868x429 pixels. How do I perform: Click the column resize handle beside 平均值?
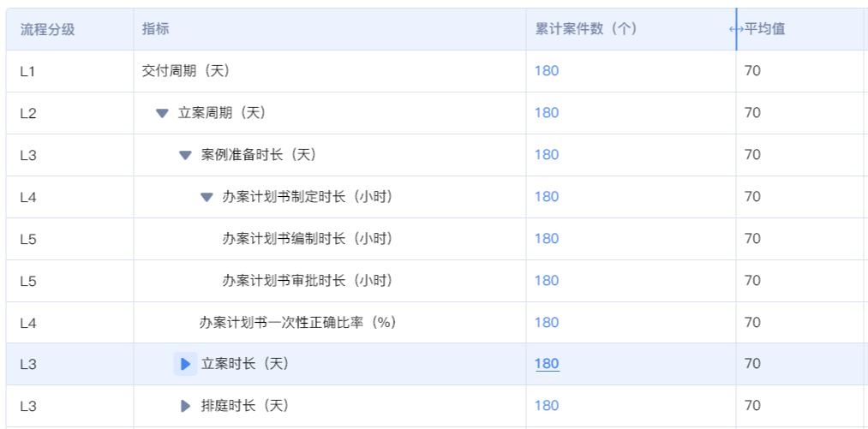click(x=736, y=29)
